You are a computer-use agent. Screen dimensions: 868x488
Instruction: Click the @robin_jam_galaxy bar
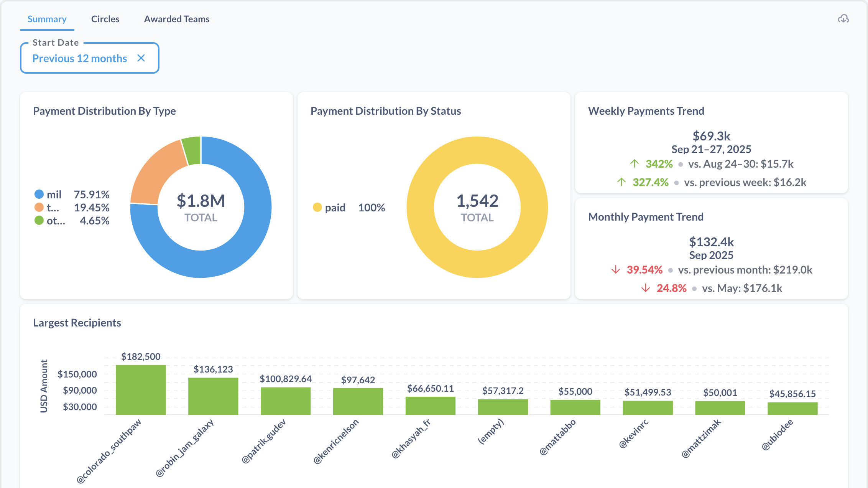[213, 396]
